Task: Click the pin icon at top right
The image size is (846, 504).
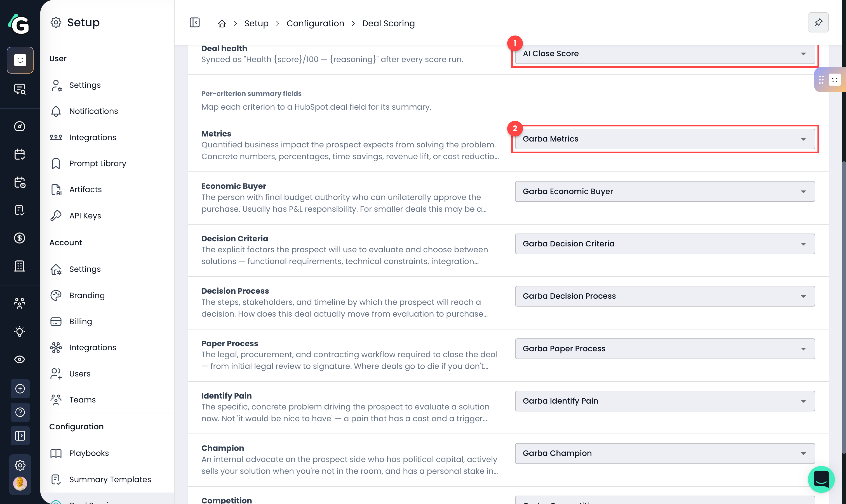Action: tap(819, 22)
